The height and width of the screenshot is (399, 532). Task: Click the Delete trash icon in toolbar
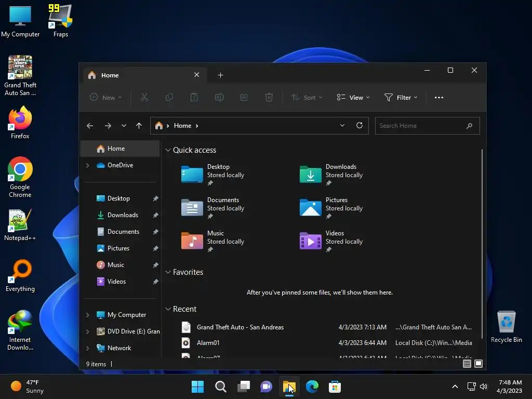click(x=269, y=97)
